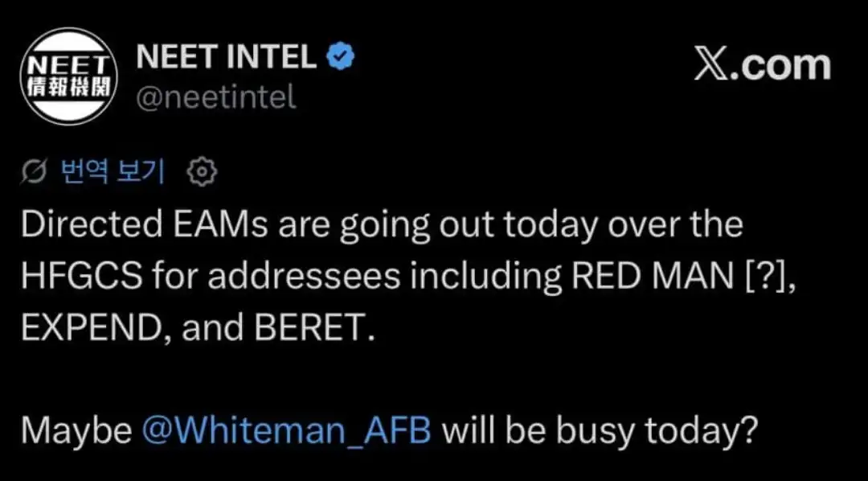Open the NEET INTEL profile avatar
Viewport: 868px width, 481px height.
tap(67, 76)
